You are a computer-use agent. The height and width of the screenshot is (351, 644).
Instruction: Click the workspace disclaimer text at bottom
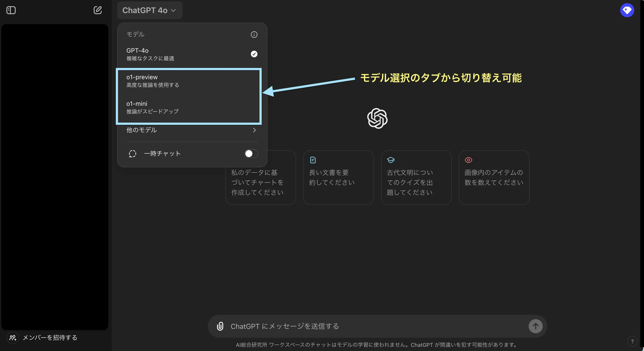pyautogui.click(x=377, y=345)
